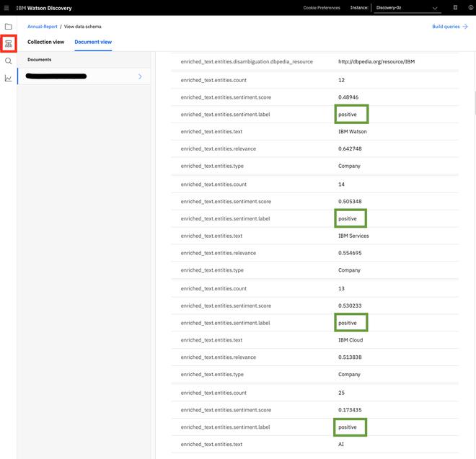The image size is (476, 459).
Task: Click the positive label above IBM Cloud
Action: coord(348,323)
